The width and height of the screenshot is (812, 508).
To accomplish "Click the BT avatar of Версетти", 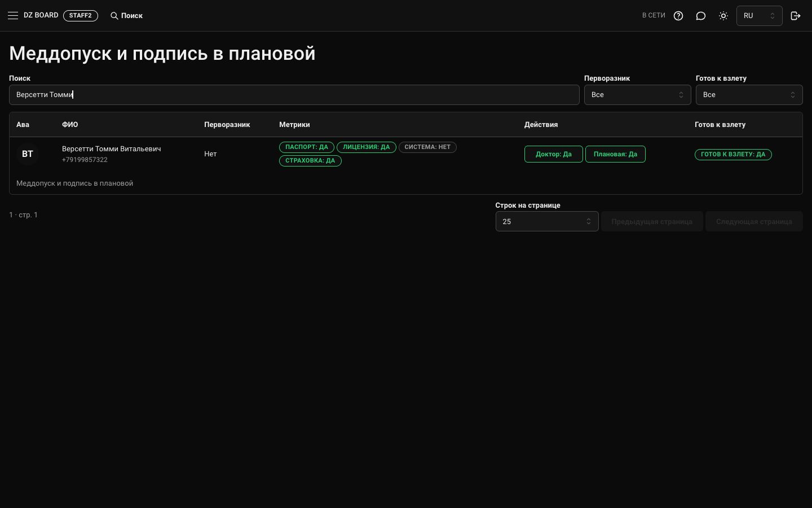I will [x=28, y=154].
